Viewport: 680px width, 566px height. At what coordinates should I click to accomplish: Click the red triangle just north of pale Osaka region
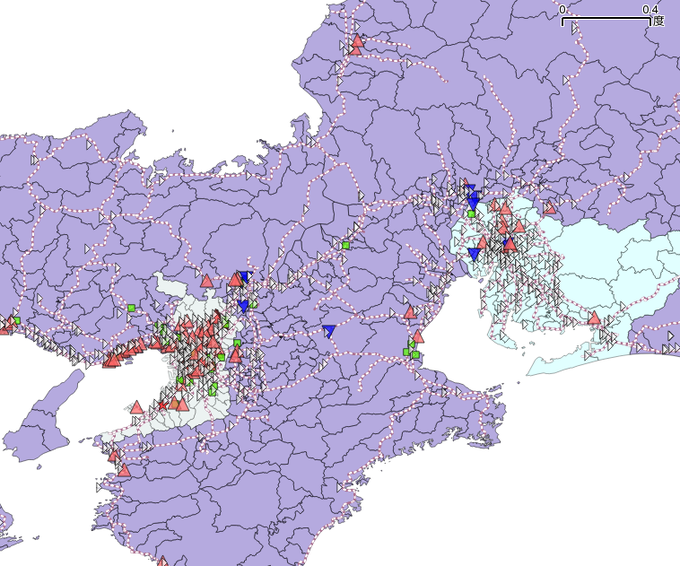coord(207,281)
